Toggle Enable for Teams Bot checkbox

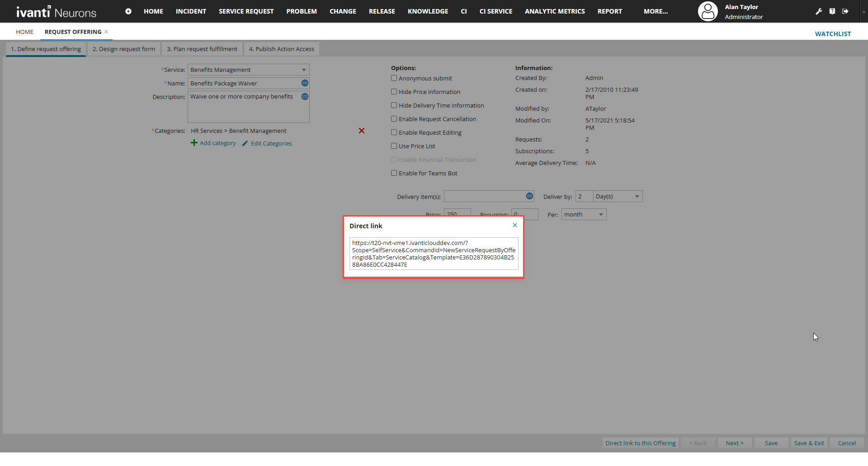coord(394,173)
